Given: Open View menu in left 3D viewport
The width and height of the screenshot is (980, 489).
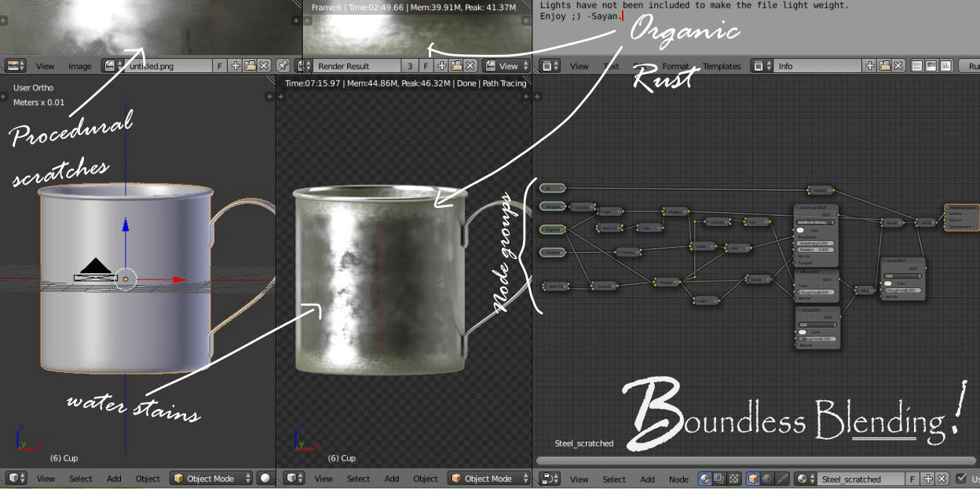Looking at the screenshot, I should coord(46,478).
